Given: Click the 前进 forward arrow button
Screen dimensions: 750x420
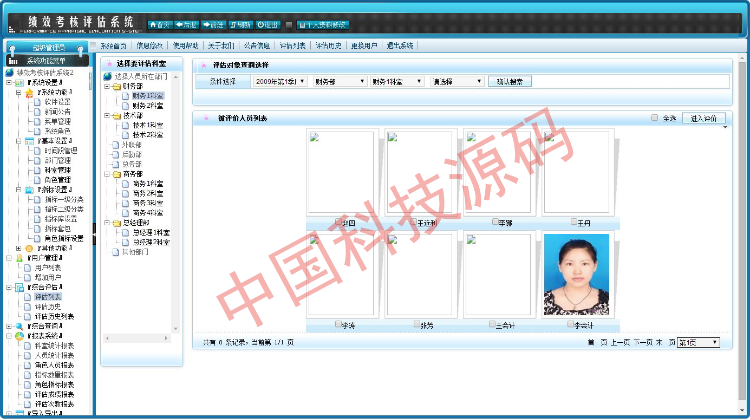Looking at the screenshot, I should pos(212,24).
